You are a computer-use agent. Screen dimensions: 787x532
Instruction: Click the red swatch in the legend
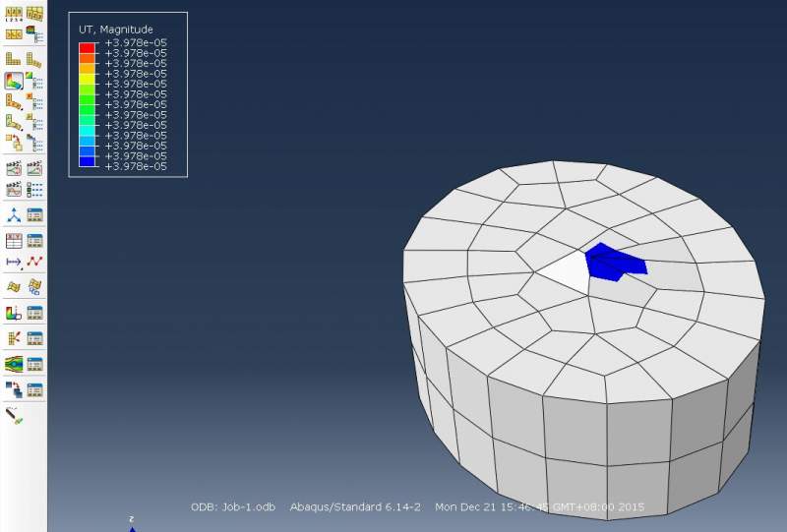(x=87, y=47)
